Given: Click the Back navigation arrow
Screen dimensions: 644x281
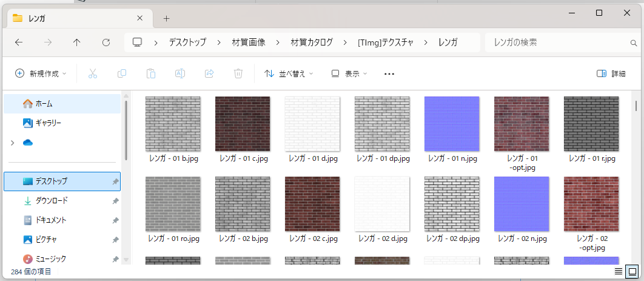Looking at the screenshot, I should 19,42.
